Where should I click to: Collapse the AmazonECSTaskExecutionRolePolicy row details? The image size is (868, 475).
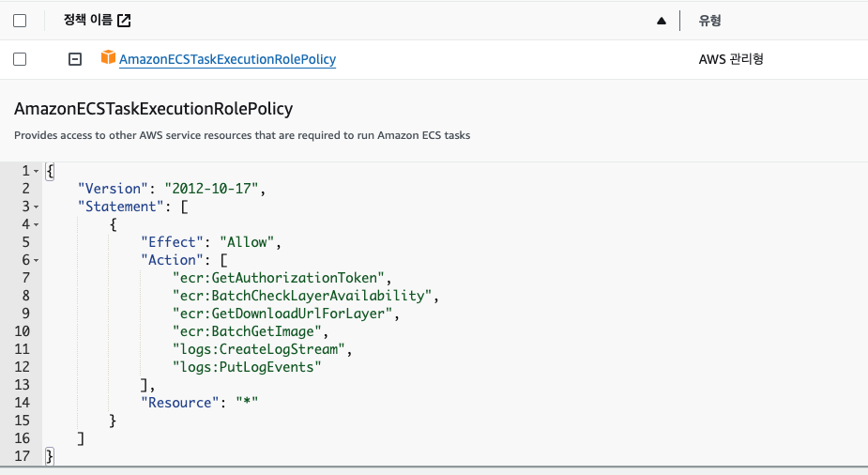pyautogui.click(x=75, y=59)
